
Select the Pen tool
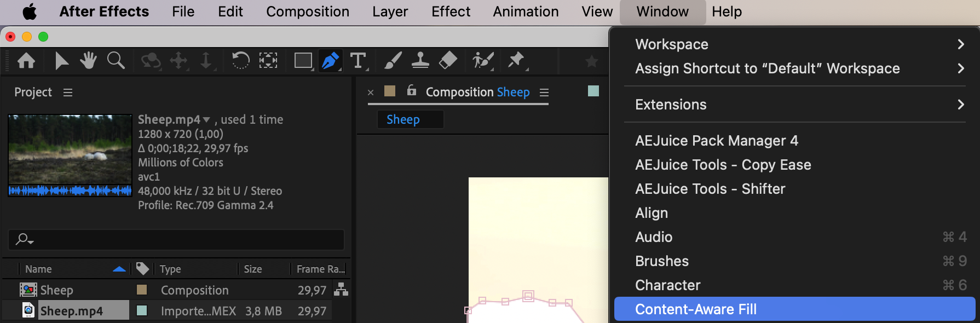click(x=331, y=60)
